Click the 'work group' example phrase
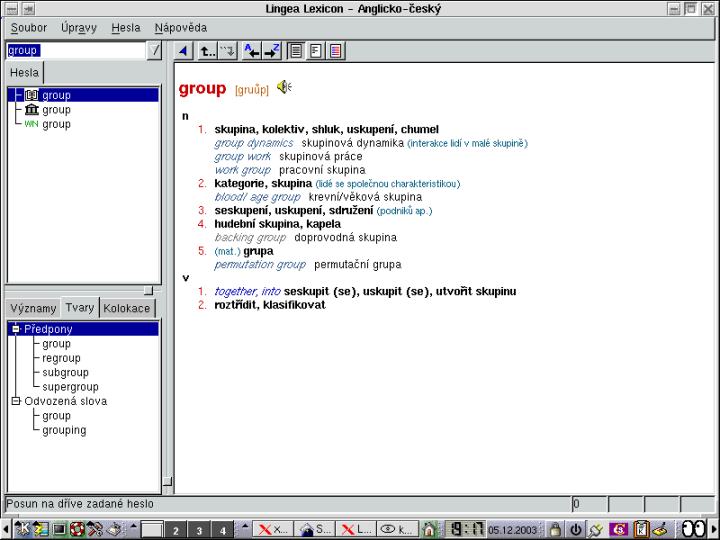720x540 pixels. pos(242,170)
